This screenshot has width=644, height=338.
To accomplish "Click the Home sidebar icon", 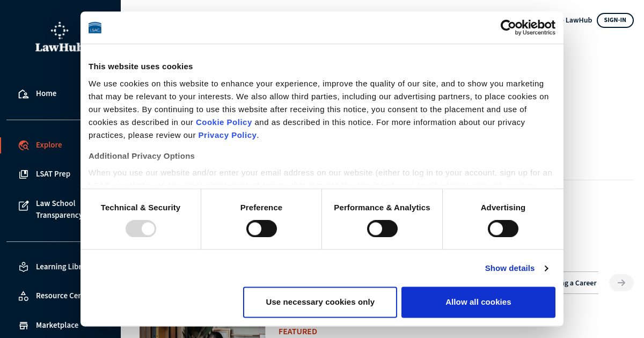I will click(23, 94).
